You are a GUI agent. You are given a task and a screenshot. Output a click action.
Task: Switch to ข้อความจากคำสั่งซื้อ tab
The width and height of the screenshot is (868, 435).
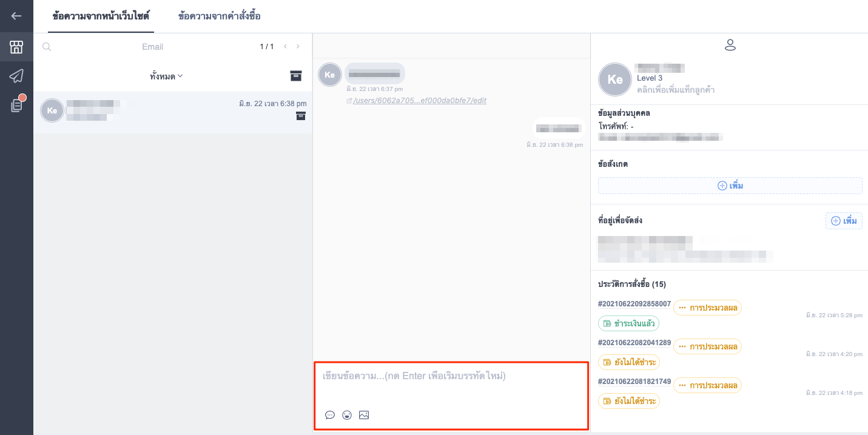click(220, 16)
